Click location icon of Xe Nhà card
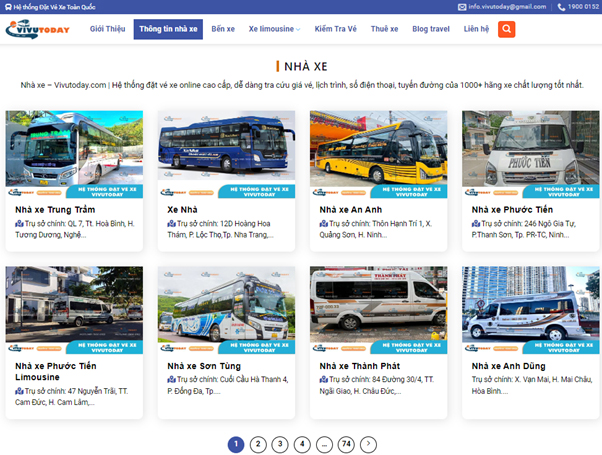The height and width of the screenshot is (455, 602). 171,223
